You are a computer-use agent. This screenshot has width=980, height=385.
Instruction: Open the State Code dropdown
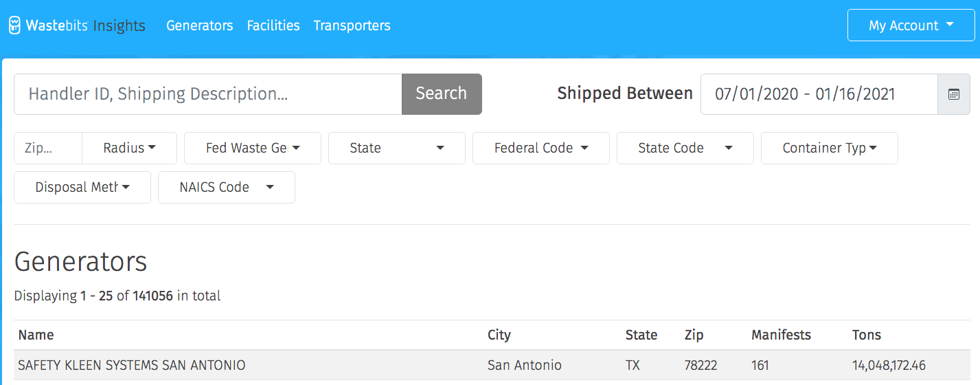pos(685,148)
